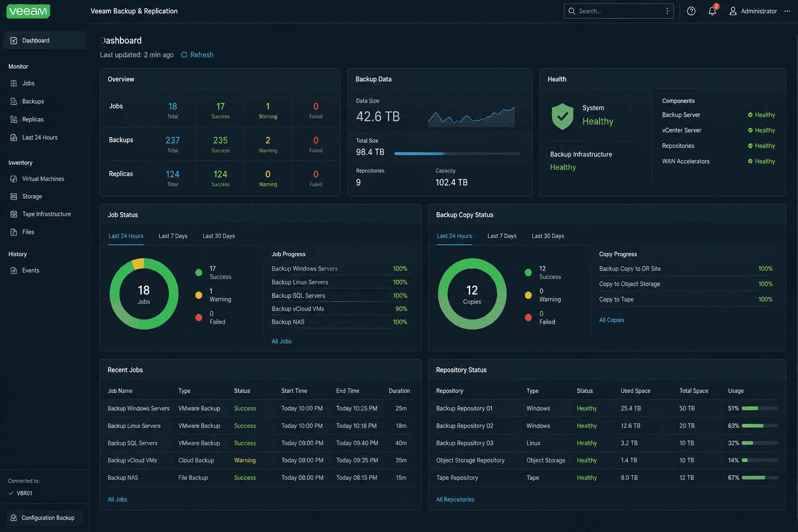Click the Used Space column header
This screenshot has height=532, width=798.
point(635,391)
